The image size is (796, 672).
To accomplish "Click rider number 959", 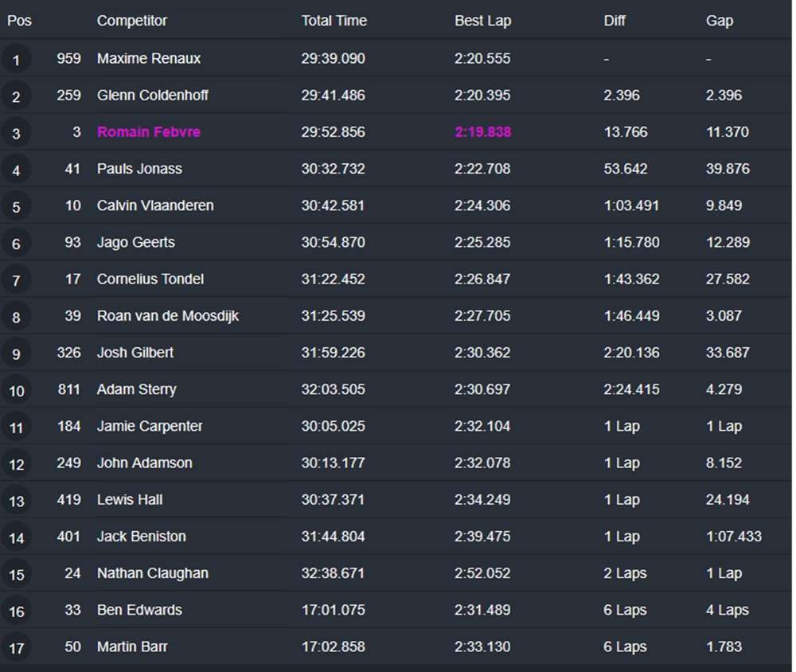I will coord(69,59).
